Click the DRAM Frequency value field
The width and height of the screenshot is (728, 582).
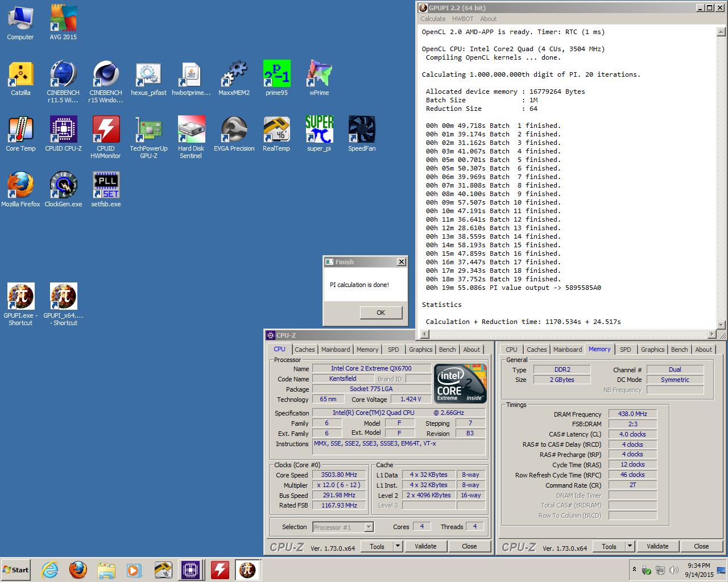[x=632, y=414]
